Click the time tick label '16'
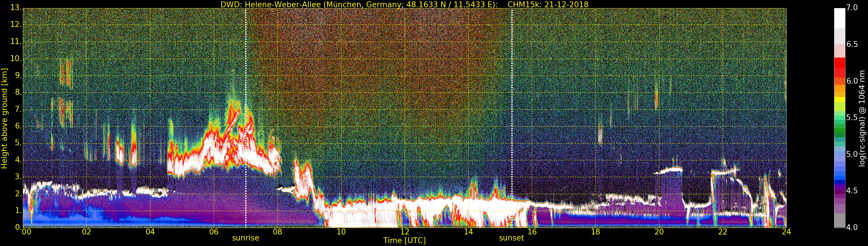 click(x=532, y=232)
